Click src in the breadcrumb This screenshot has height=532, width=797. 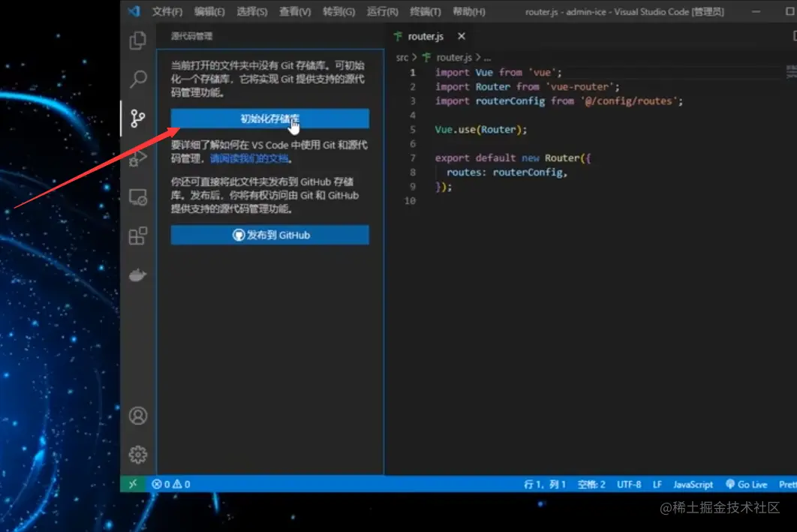tap(402, 58)
